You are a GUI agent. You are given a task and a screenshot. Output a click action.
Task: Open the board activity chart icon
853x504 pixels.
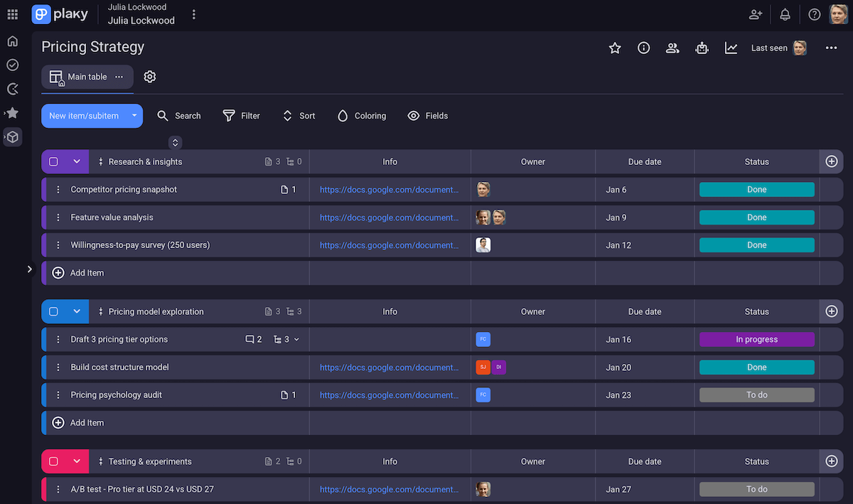coord(731,48)
